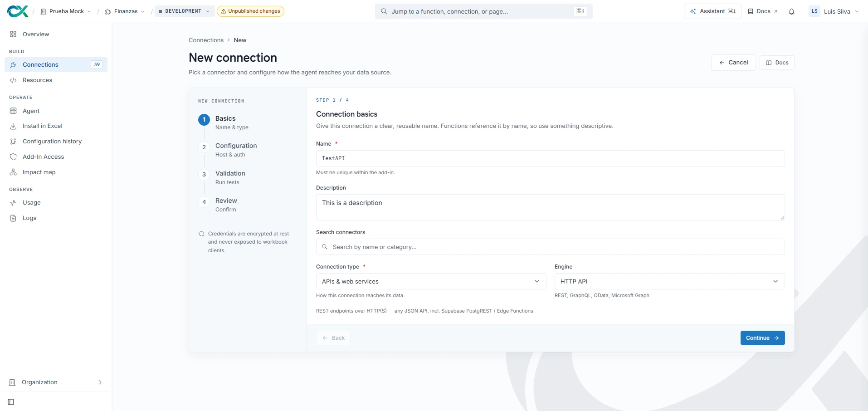Click the Unpublished changes badge
The width and height of the screenshot is (868, 411).
click(250, 11)
